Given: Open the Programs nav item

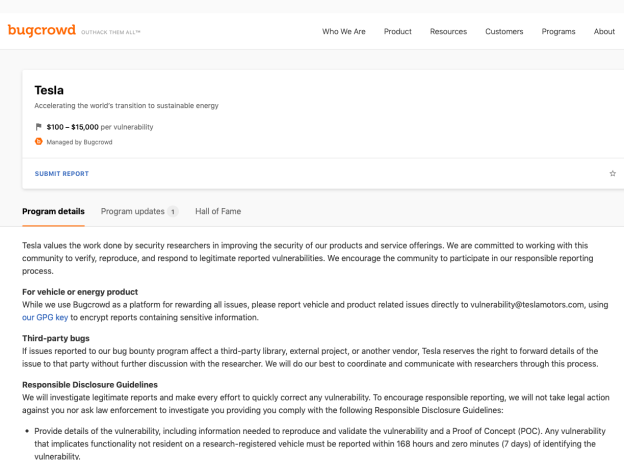Looking at the screenshot, I should point(558,31).
